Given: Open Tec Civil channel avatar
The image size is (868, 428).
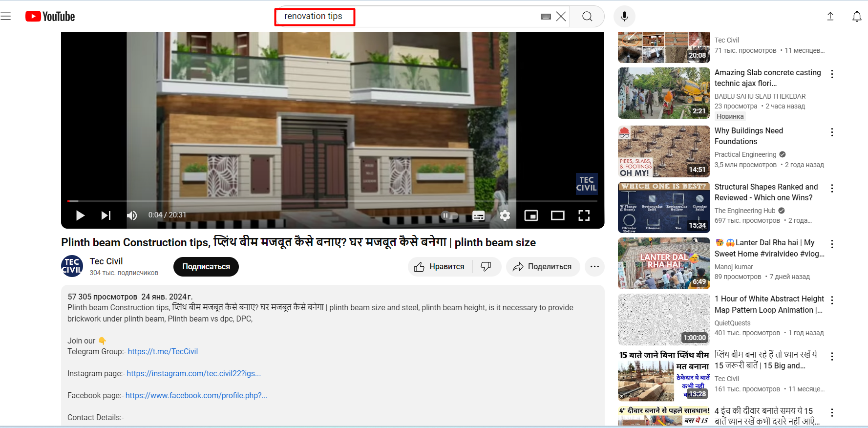Looking at the screenshot, I should click(72, 266).
